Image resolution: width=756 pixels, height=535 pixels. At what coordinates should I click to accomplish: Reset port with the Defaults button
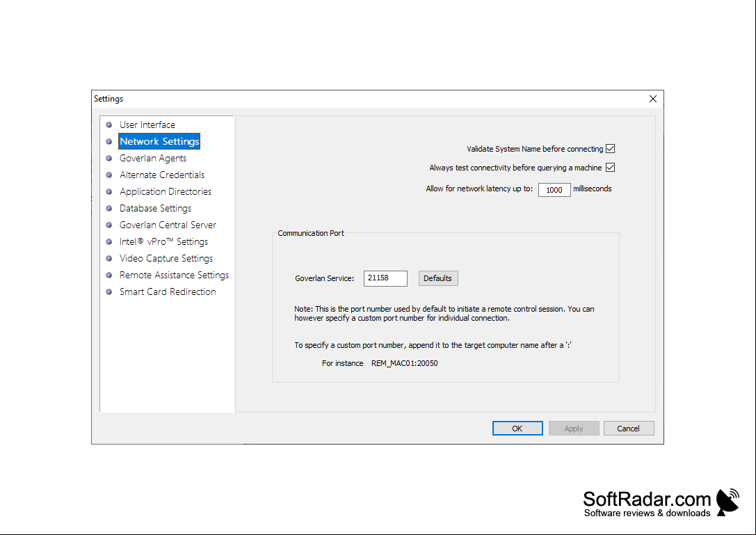coord(437,278)
